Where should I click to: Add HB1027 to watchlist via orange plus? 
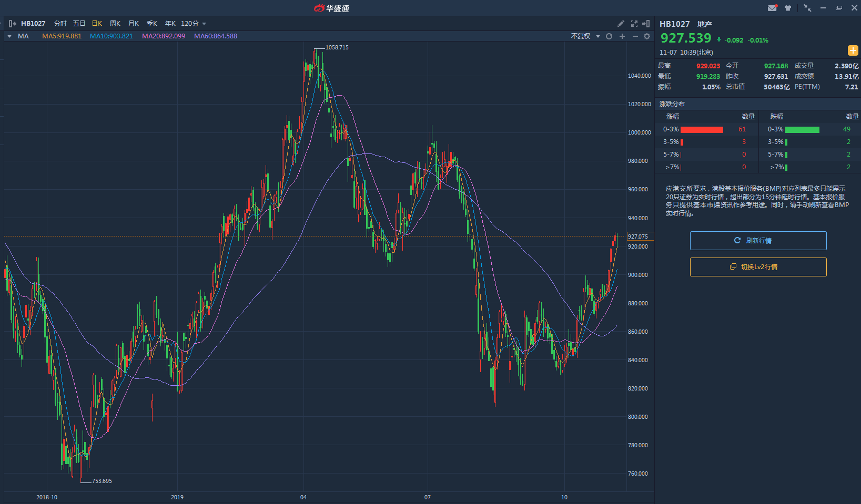tap(853, 50)
